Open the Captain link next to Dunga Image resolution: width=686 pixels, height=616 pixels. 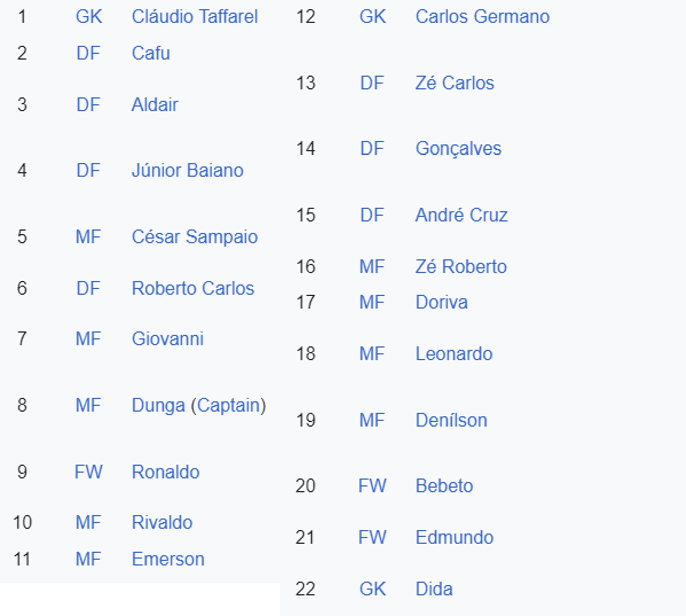click(228, 405)
